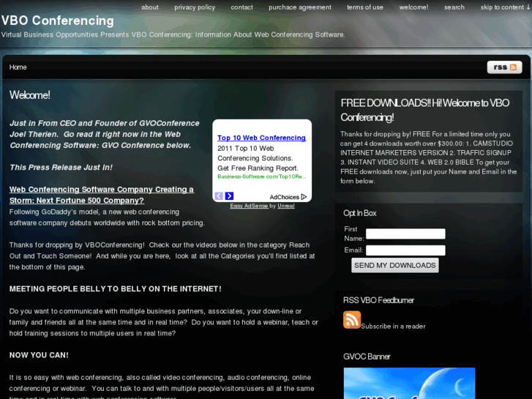Viewport: 532px width, 399px height.
Task: Open the Unreal link under ad
Action: [x=286, y=206]
